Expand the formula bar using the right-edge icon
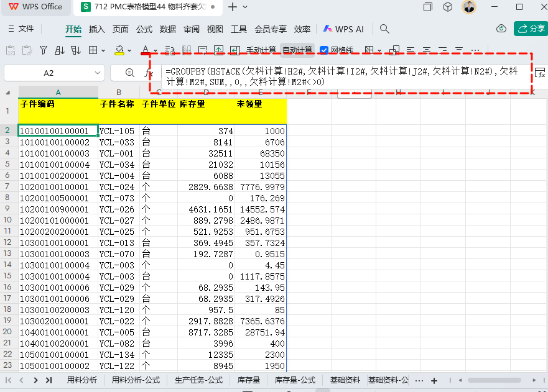This screenshot has height=392, width=548. 540,73
